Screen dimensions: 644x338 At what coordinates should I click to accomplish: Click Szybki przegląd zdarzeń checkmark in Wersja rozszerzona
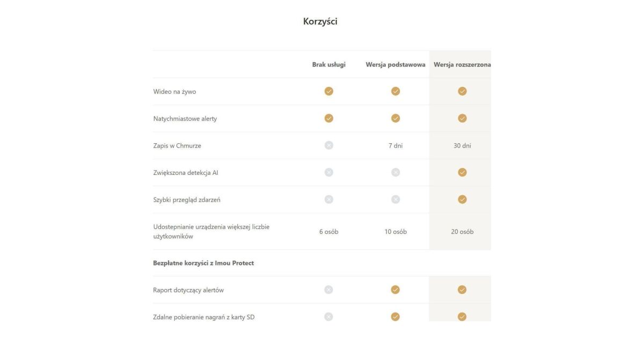click(462, 200)
